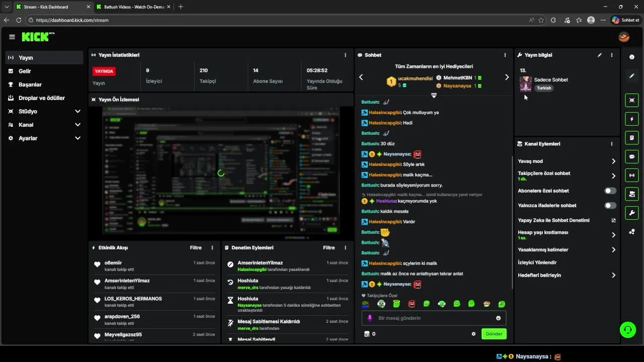Click browser back arrow
The height and width of the screenshot is (362, 644).
click(x=7, y=20)
